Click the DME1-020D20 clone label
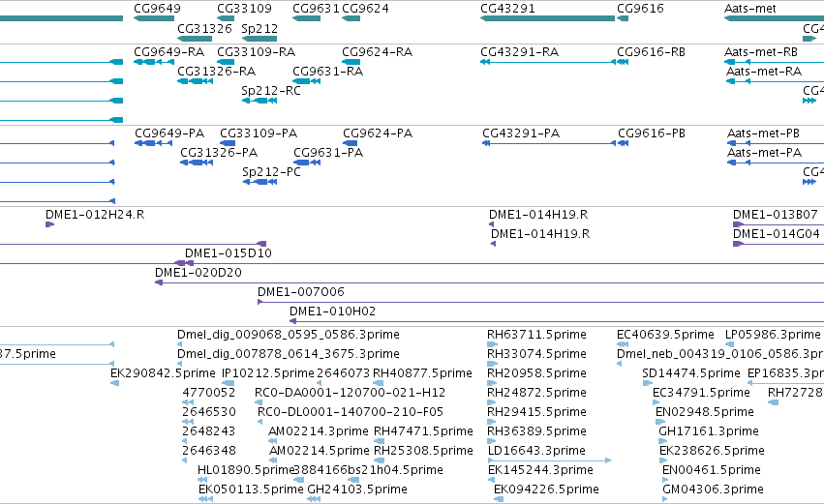The image size is (824, 504). click(198, 273)
